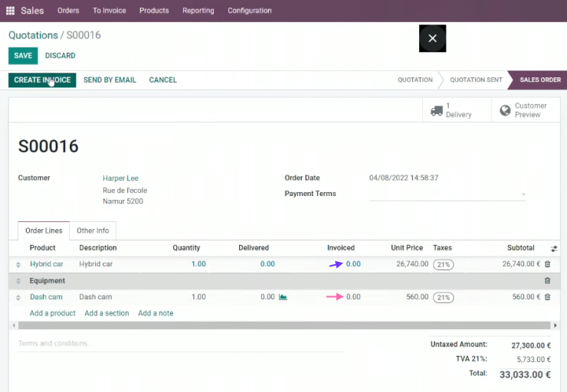This screenshot has width=567, height=392.
Task: Delete the Equipment section row
Action: tap(548, 281)
